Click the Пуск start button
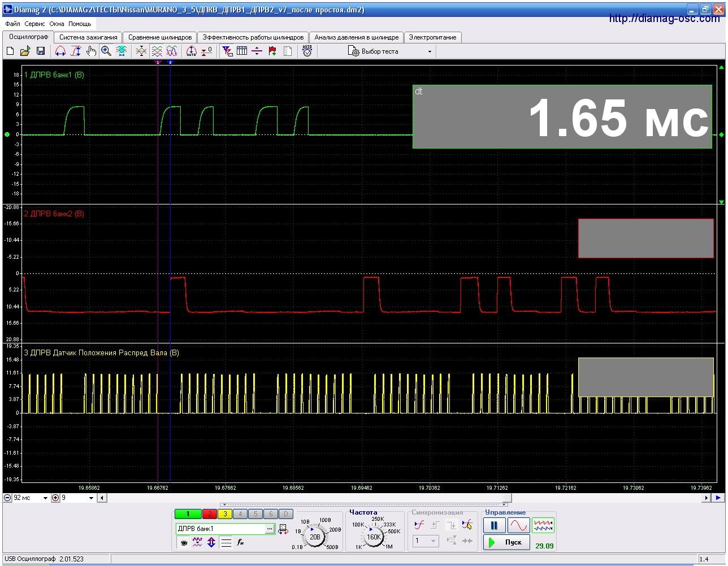Screen dimensions: 728x566 point(507,542)
